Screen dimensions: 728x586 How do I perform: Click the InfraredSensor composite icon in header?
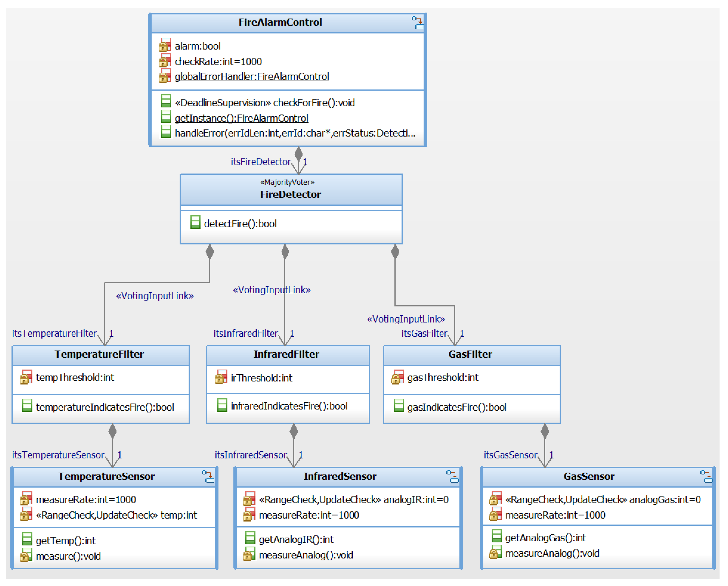point(452,477)
